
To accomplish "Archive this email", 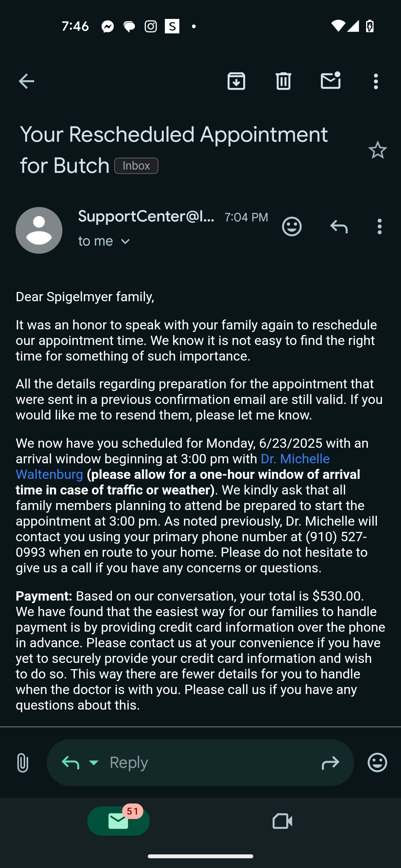I will coord(236,81).
